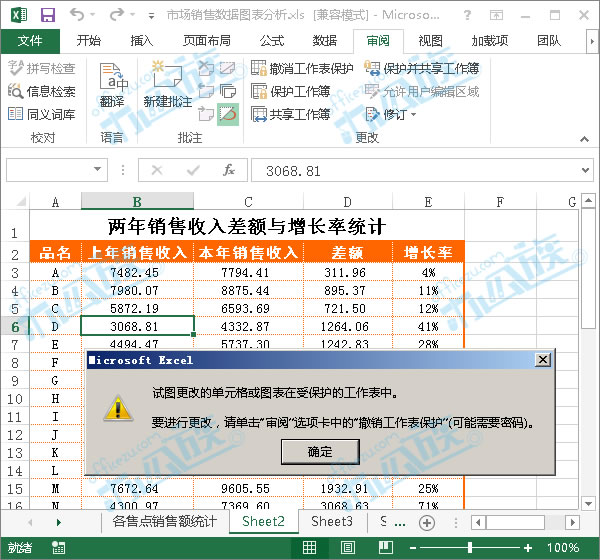The image size is (600, 560).
Task: Switch to the 公式 ribbon tab
Action: pyautogui.click(x=272, y=41)
